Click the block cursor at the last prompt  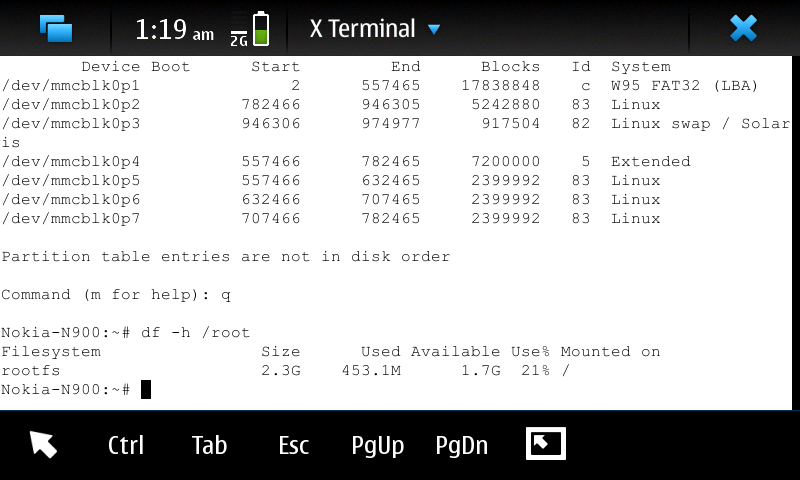pos(146,390)
